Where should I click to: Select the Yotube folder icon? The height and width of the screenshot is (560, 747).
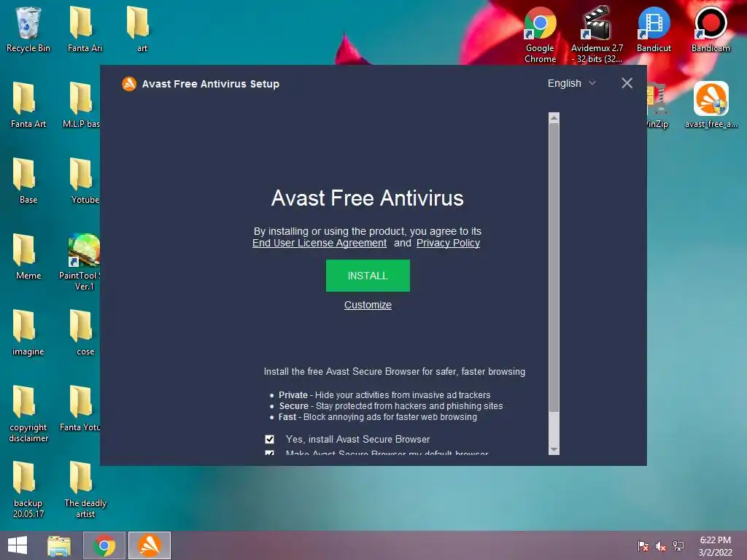click(84, 181)
